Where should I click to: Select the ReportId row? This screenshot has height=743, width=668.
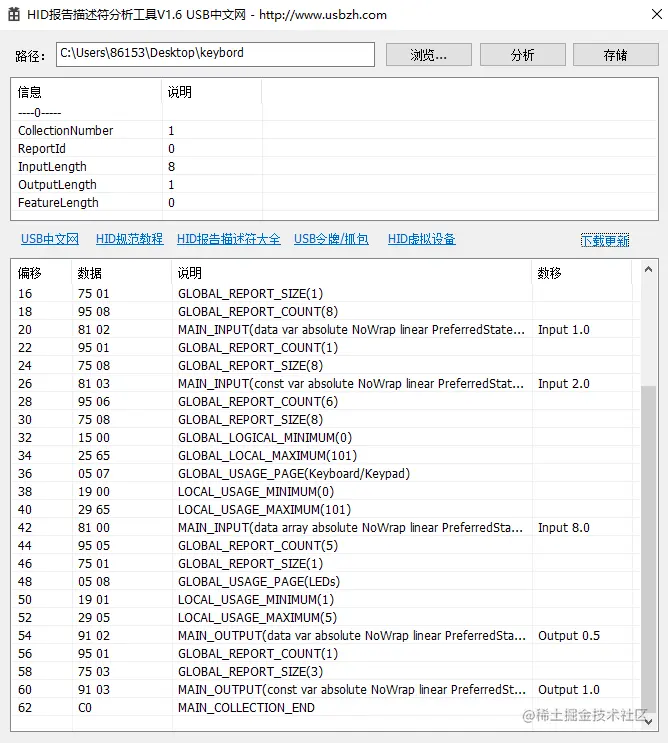334,148
